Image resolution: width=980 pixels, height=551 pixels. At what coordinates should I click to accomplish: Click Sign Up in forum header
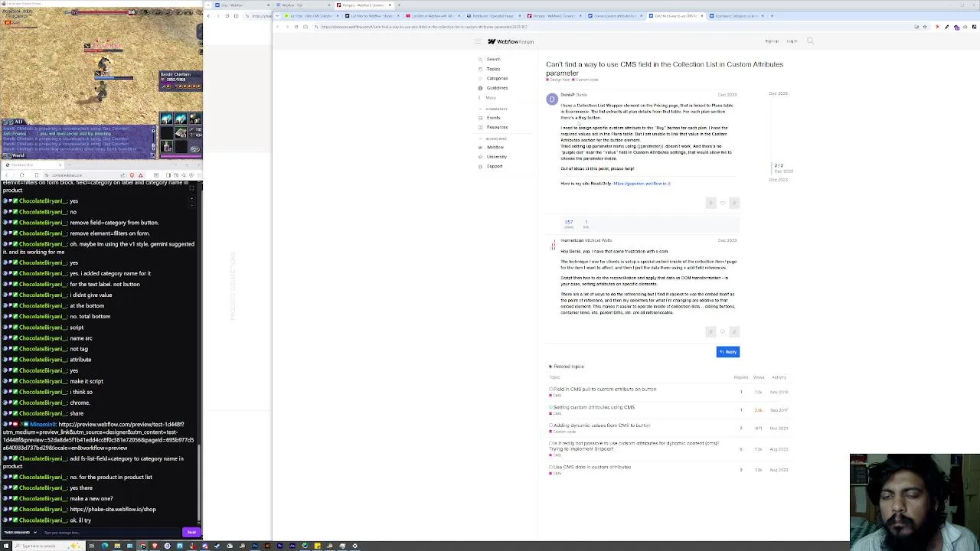[772, 41]
